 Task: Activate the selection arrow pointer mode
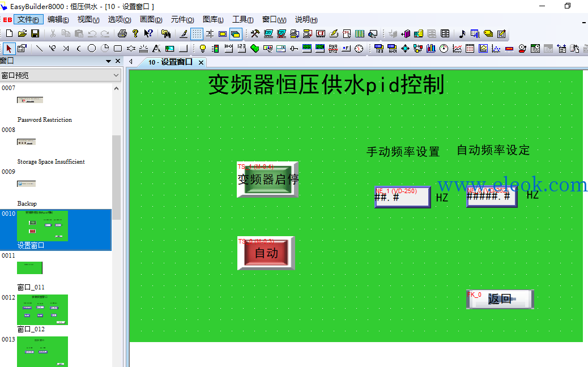click(x=8, y=48)
